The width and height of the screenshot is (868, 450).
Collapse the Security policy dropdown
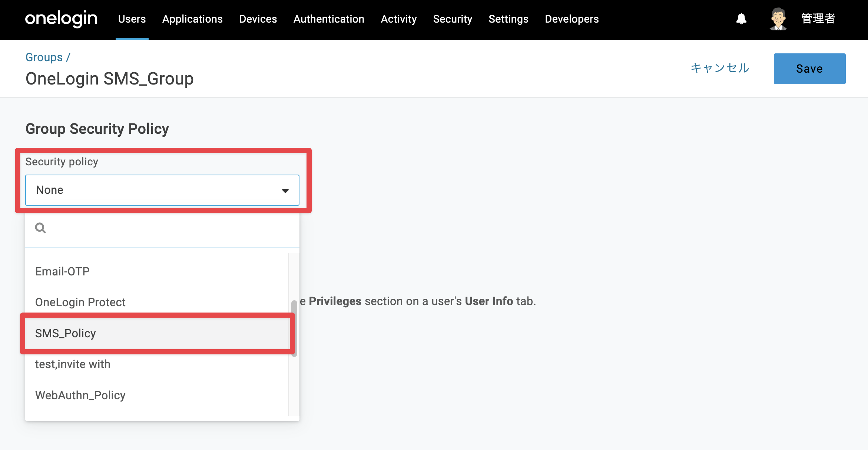point(162,190)
